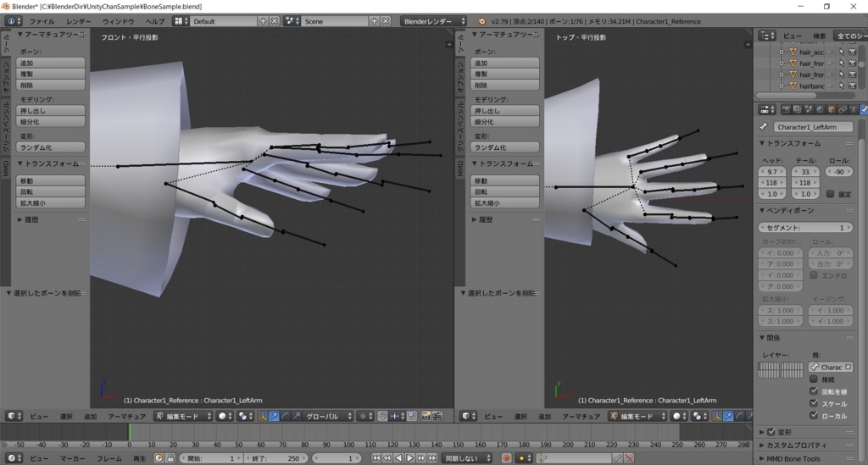The image size is (868, 465).
Task: Open the Armature data tab in Properties
Action: (x=854, y=109)
